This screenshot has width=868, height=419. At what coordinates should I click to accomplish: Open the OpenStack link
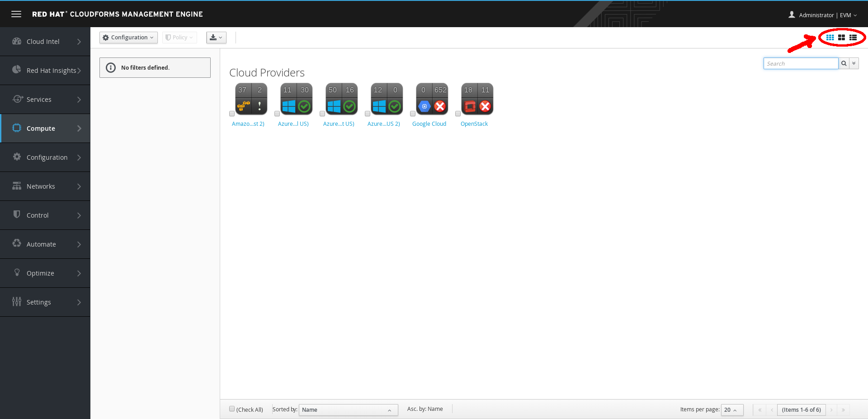(474, 124)
